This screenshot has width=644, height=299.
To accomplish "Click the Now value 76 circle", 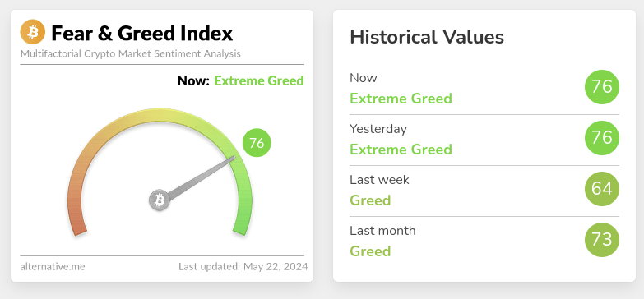I will tap(602, 87).
